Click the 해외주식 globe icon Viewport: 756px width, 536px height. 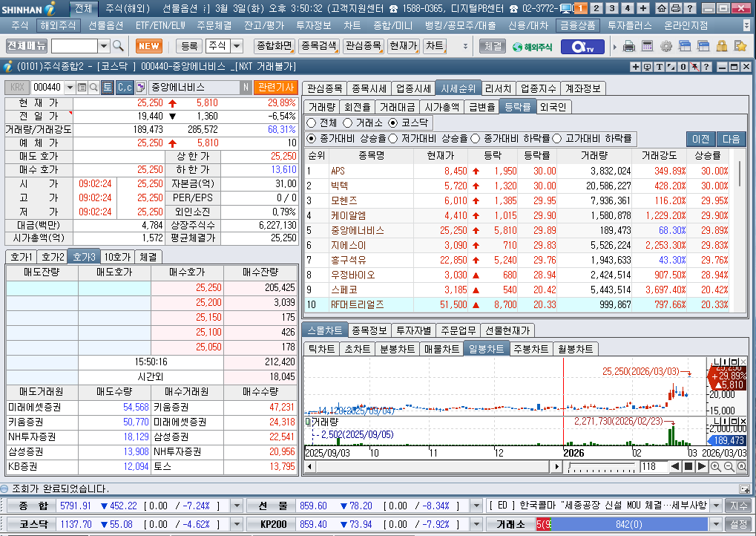pyautogui.click(x=532, y=47)
